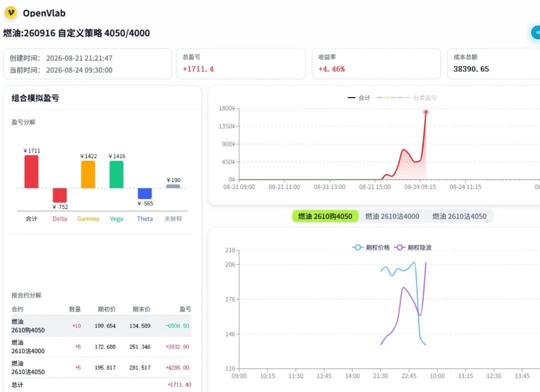Click the 总计 total +1711.40 value
Image resolution: width=540 pixels, height=392 pixels.
tap(179, 384)
